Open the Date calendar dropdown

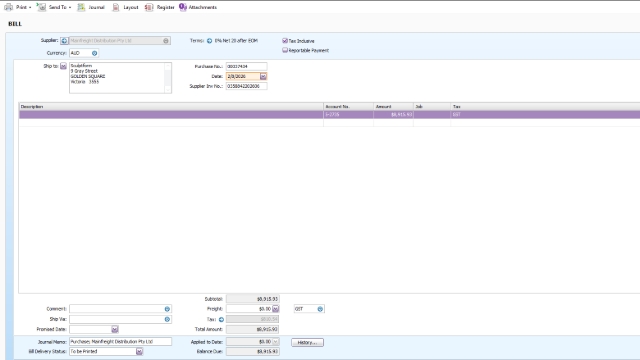point(263,76)
